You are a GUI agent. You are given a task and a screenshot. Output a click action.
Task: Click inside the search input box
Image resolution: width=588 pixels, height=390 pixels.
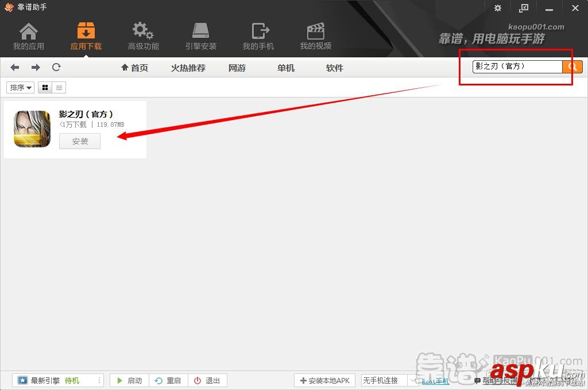[516, 66]
